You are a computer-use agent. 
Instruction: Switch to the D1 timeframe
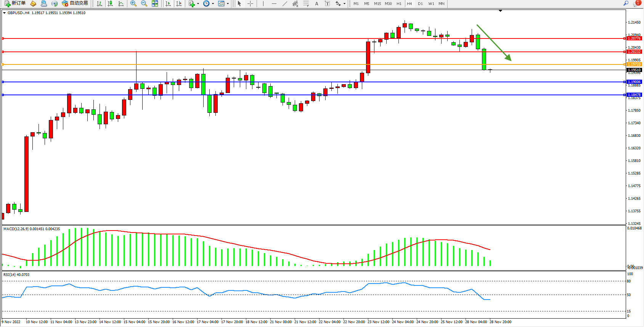(420, 3)
